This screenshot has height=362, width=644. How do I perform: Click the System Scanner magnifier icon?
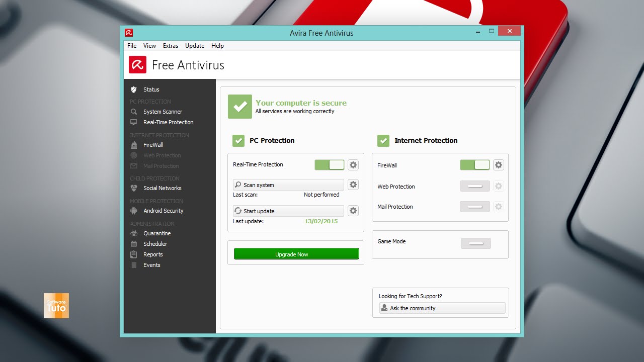tap(134, 112)
